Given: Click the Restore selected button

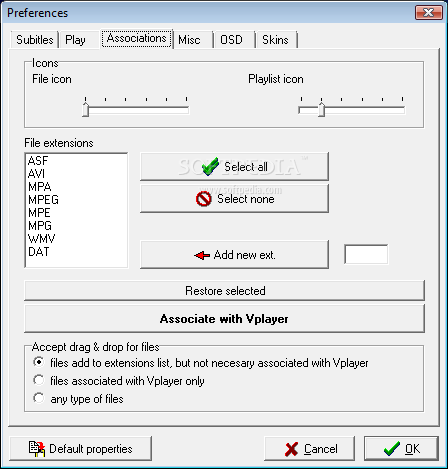Looking at the screenshot, I should pyautogui.click(x=224, y=291).
